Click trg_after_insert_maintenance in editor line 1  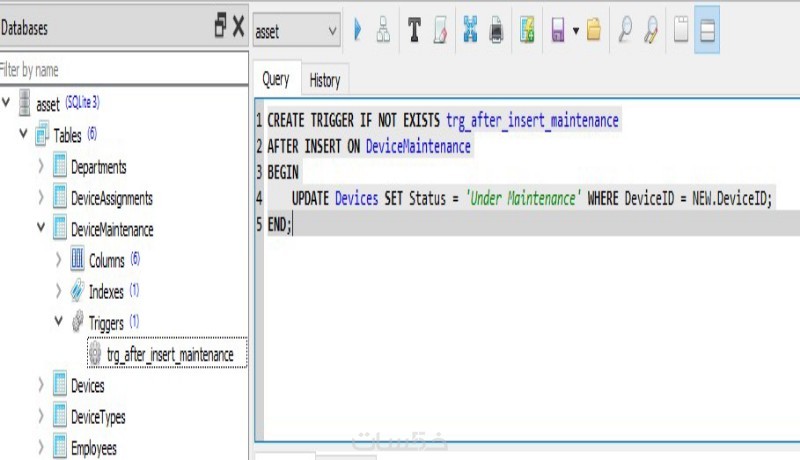click(532, 120)
